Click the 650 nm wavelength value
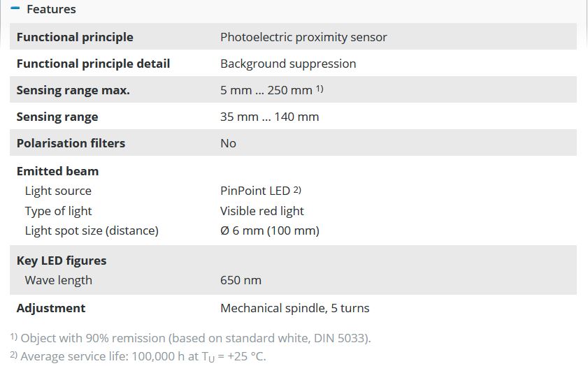The height and width of the screenshot is (366, 588). coord(241,280)
